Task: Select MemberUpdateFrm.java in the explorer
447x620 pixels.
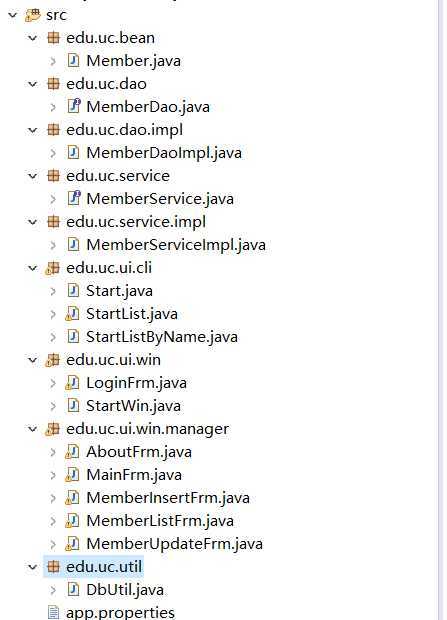Action: click(174, 544)
